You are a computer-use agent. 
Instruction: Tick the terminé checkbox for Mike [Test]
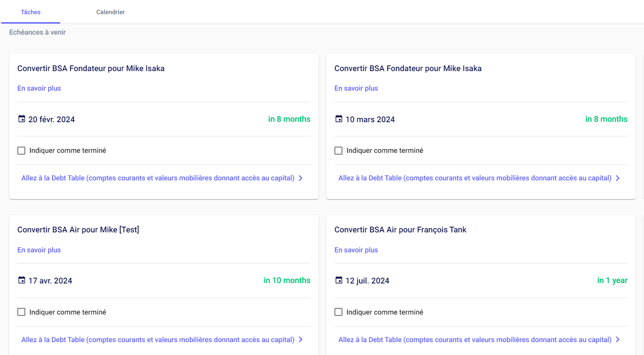(x=21, y=312)
